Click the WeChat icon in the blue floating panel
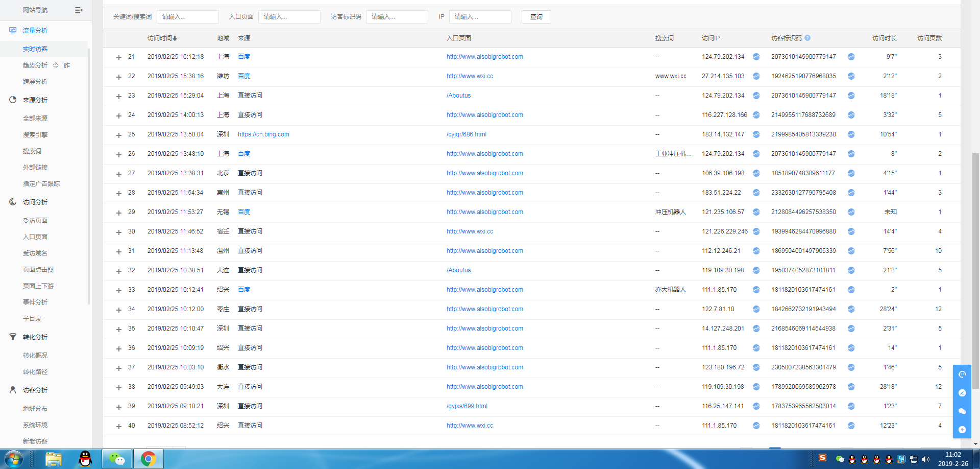 tap(962, 411)
